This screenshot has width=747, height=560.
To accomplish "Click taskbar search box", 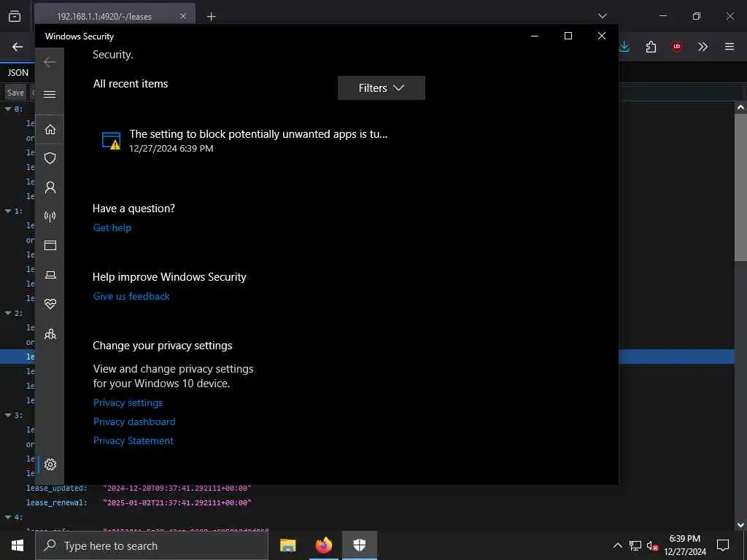I will [152, 545].
